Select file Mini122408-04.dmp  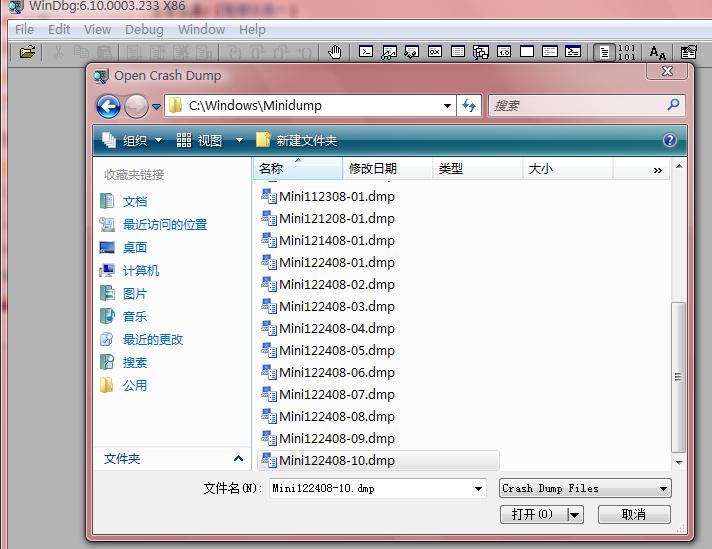pos(328,328)
